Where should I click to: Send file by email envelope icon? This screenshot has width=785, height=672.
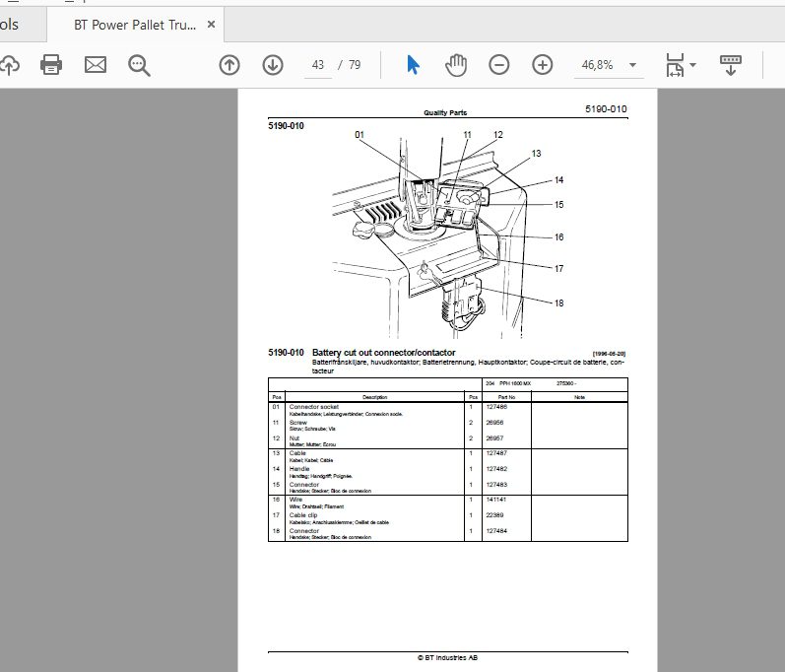96,65
